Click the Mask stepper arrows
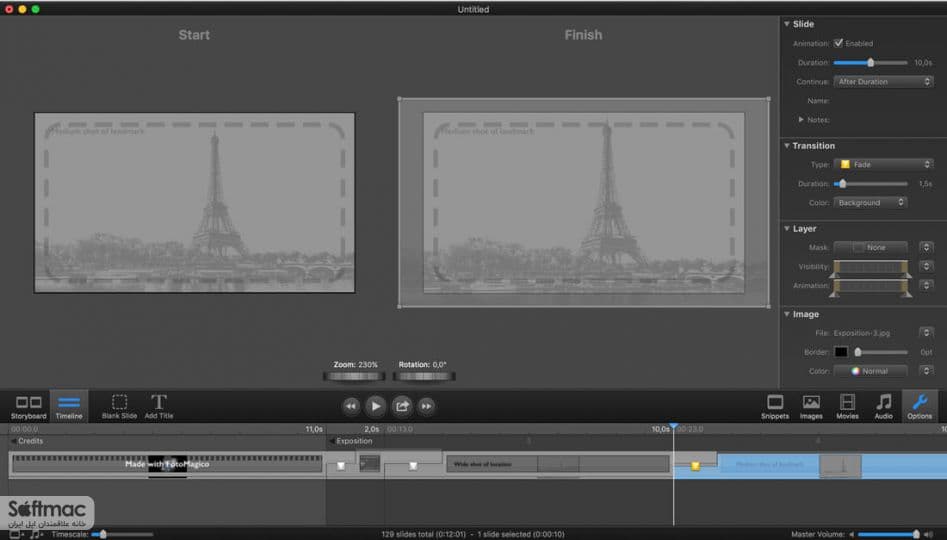The image size is (947, 540). 926,247
